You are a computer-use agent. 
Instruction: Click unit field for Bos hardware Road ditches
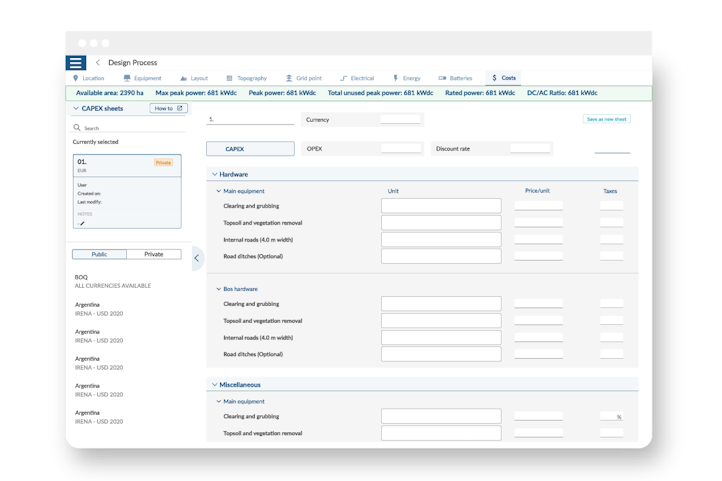tap(441, 354)
